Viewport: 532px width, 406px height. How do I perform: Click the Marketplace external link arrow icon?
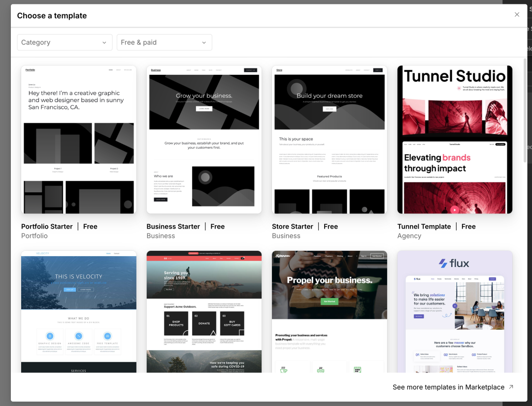click(511, 387)
